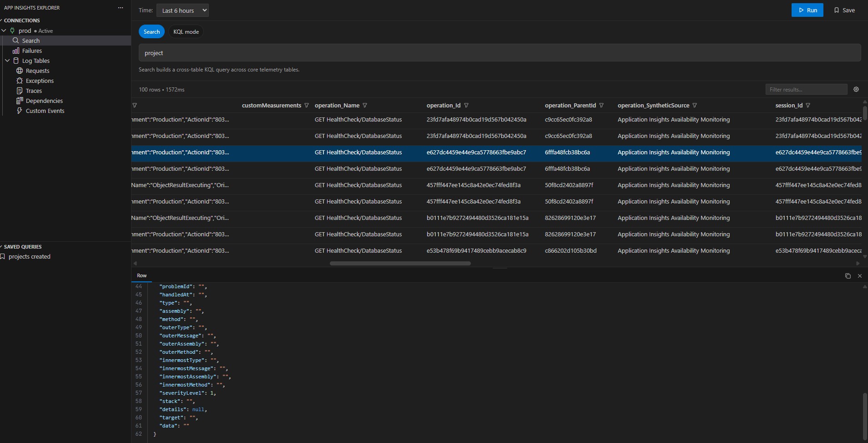Save the current query
This screenshot has height=443, width=868.
(844, 10)
